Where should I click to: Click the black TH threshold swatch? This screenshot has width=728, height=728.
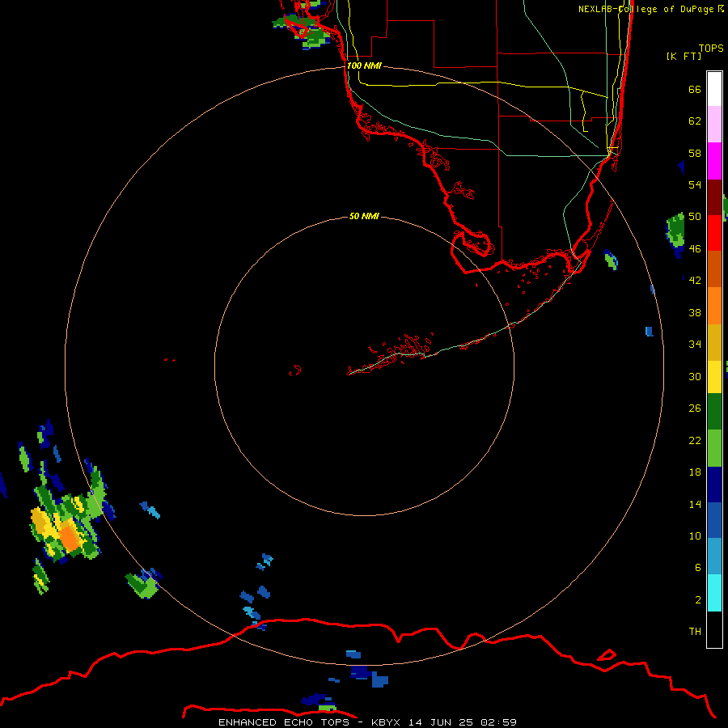(x=714, y=629)
